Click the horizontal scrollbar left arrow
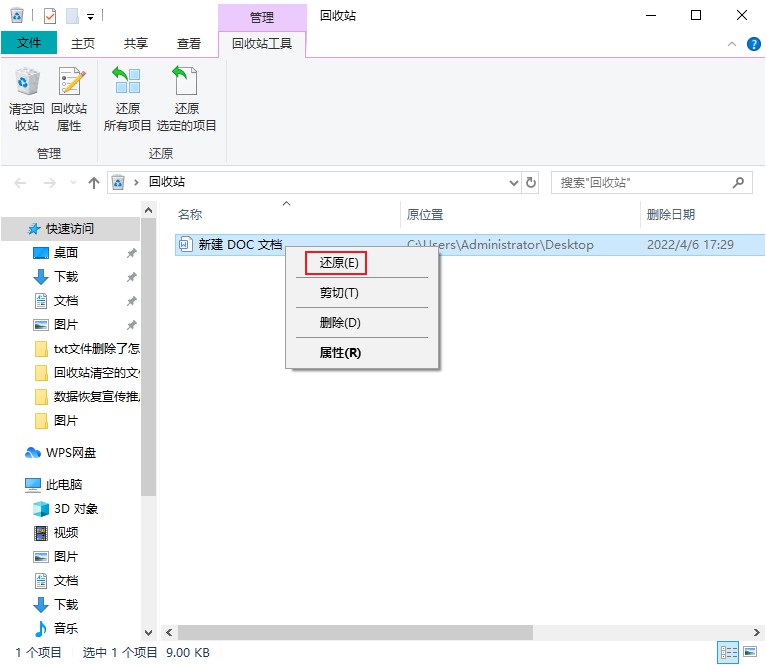Viewport: 766px width, 665px height. 169,632
